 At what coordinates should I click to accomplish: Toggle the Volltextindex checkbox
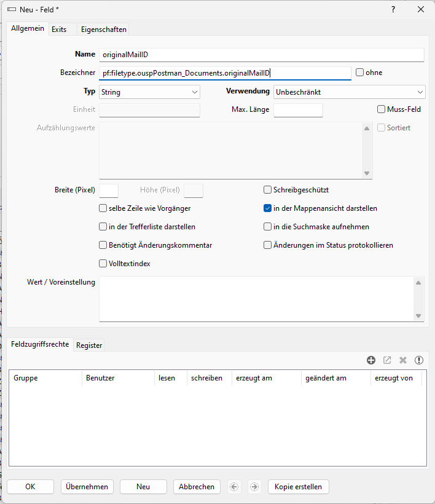coord(103,264)
